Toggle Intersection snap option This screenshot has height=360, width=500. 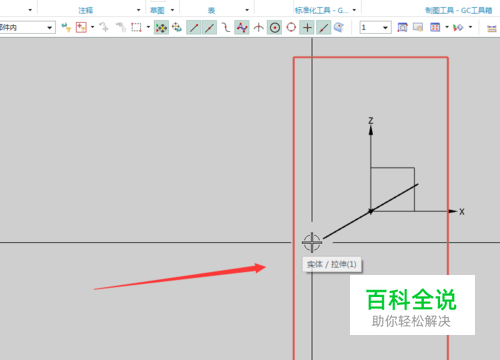(x=259, y=27)
